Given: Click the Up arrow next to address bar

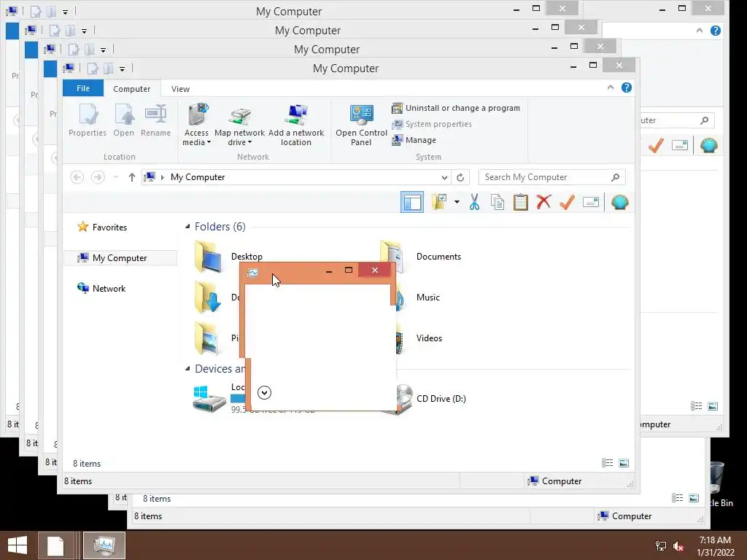Looking at the screenshot, I should (132, 177).
